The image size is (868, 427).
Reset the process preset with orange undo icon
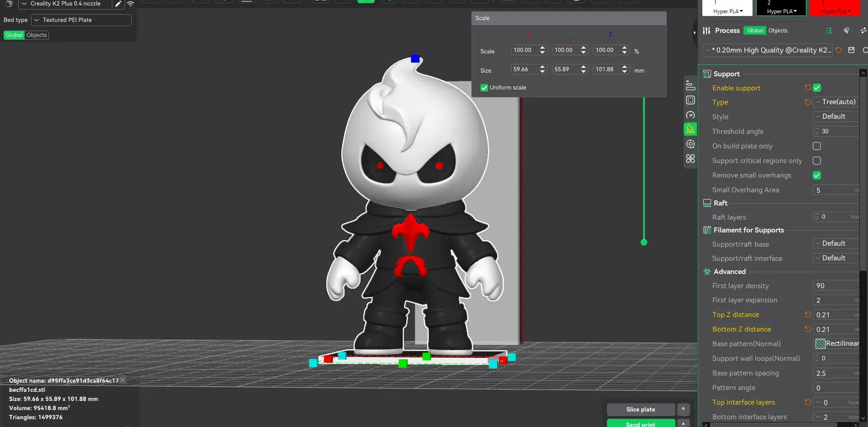point(838,50)
